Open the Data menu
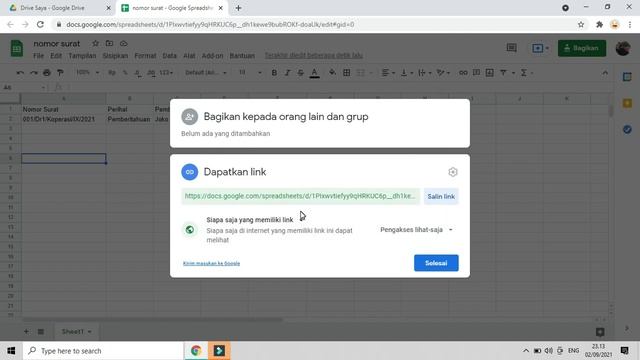 click(x=169, y=56)
